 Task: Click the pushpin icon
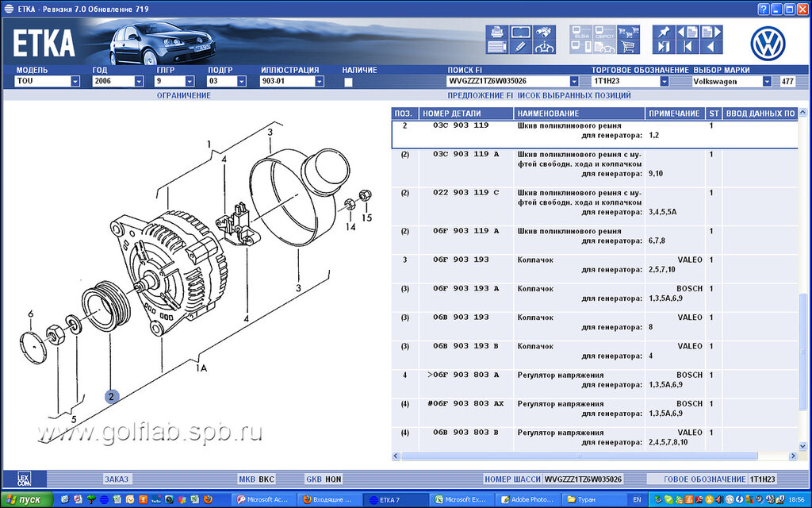click(x=664, y=32)
